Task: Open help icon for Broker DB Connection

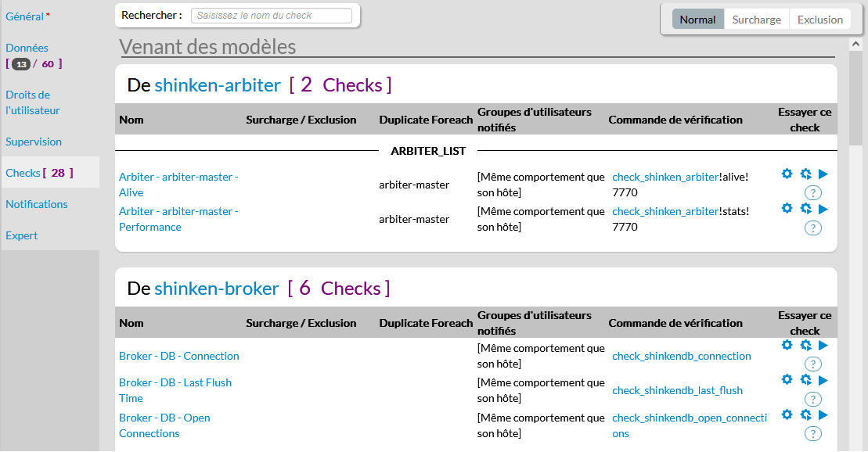Action: coord(813,364)
